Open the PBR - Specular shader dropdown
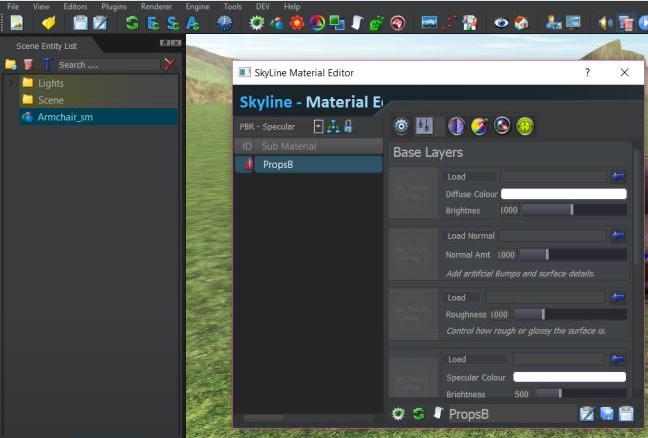648x438 pixels. (x=318, y=126)
